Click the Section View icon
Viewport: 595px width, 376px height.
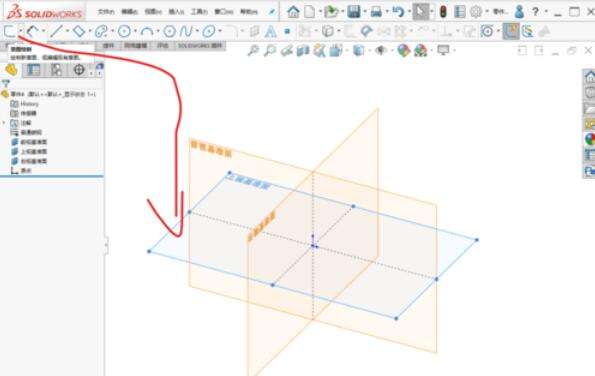[x=303, y=50]
